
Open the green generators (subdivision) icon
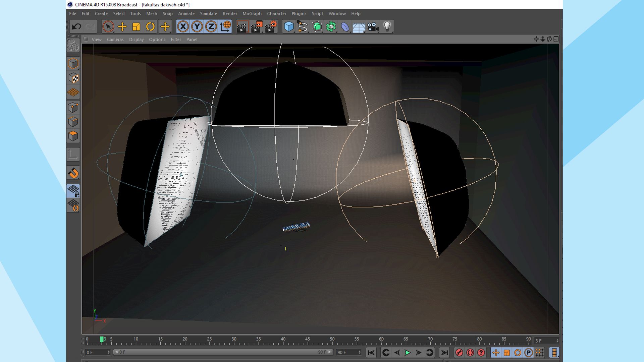click(x=317, y=26)
